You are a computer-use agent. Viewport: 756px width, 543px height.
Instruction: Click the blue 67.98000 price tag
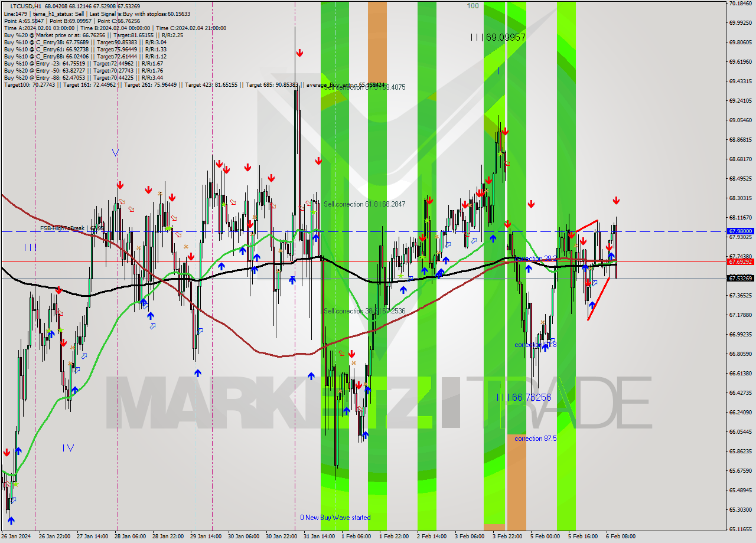pos(740,231)
